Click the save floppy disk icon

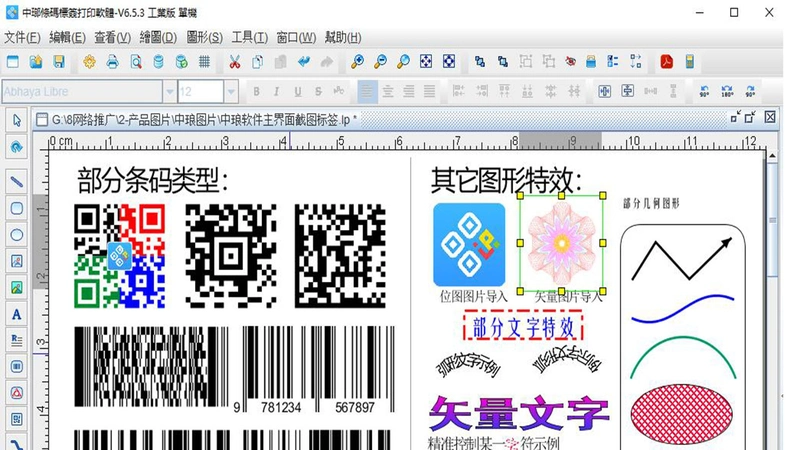59,62
